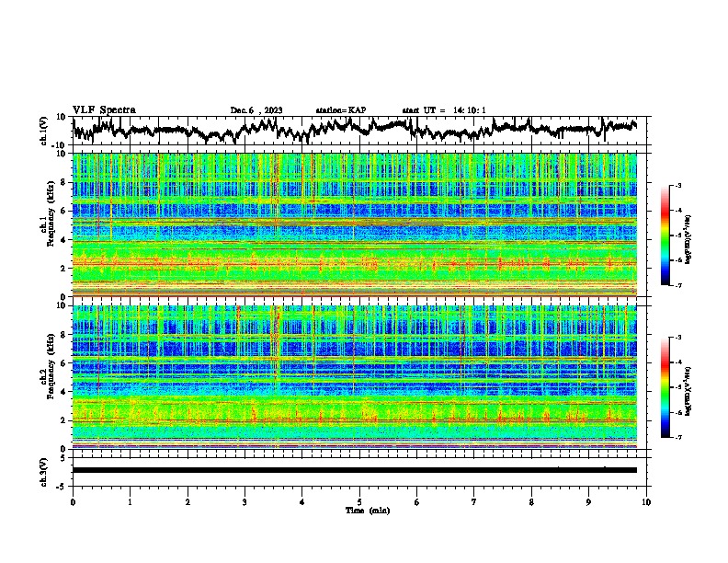
Task: Click the ch.1 colorbar log(PSD) label
Action: [x=689, y=239]
